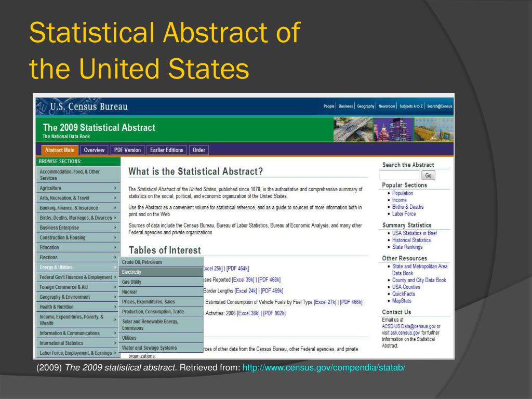Open the Abstract Main tab
The height and width of the screenshot is (399, 532).
pyautogui.click(x=60, y=150)
